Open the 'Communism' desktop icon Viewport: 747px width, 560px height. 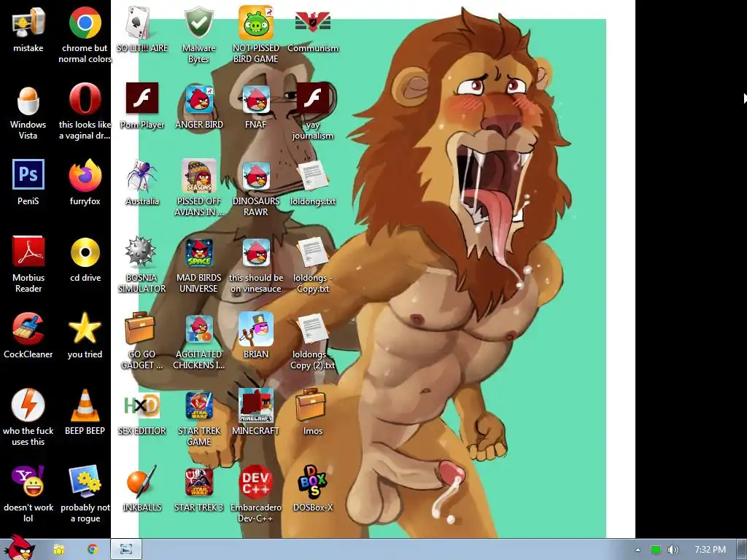pos(312,23)
